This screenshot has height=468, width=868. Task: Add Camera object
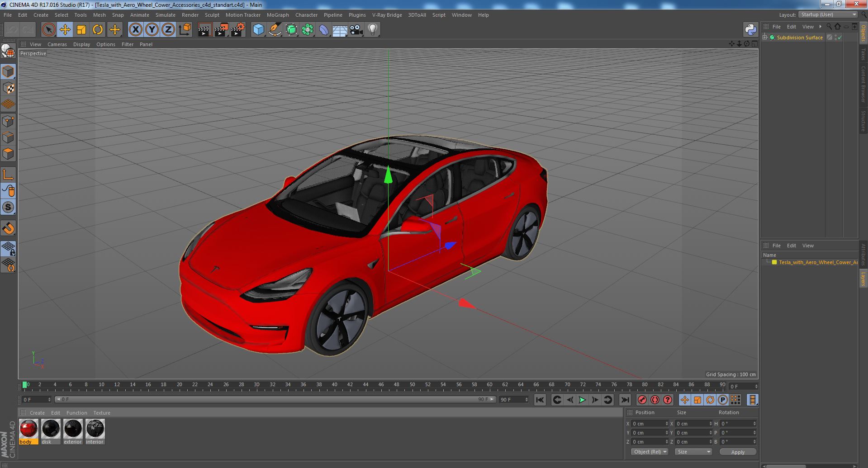356,30
